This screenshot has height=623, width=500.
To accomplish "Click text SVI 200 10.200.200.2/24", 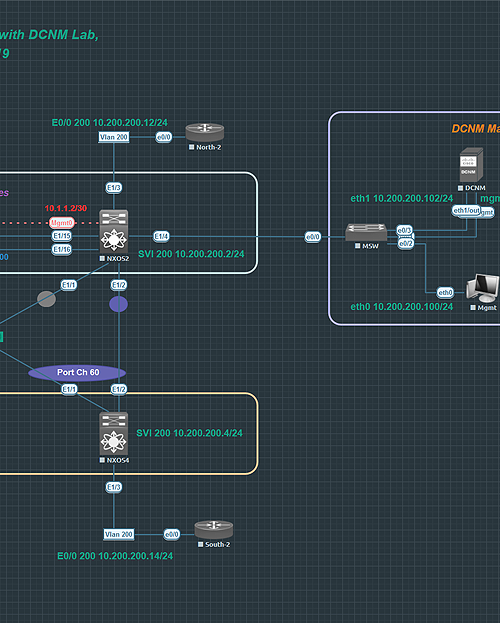I will tap(191, 254).
